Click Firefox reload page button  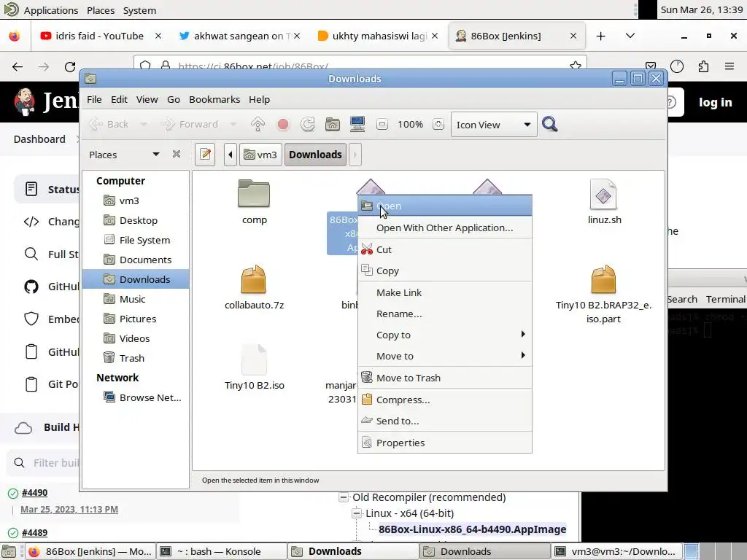[69, 66]
